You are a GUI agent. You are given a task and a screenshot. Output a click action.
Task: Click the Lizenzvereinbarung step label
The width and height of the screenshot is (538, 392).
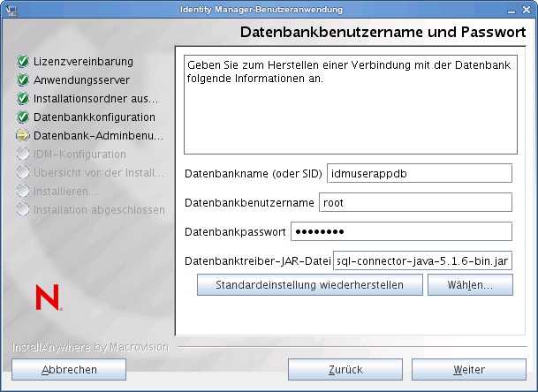[x=83, y=62]
